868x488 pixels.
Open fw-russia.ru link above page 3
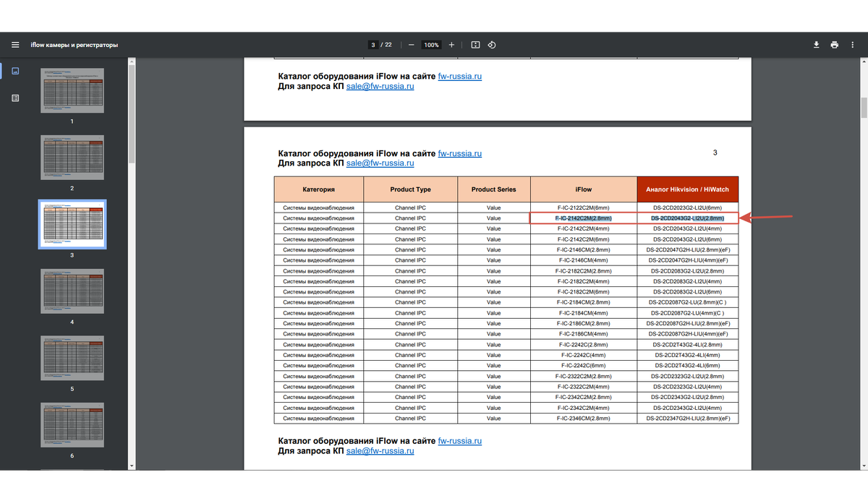[x=459, y=76]
